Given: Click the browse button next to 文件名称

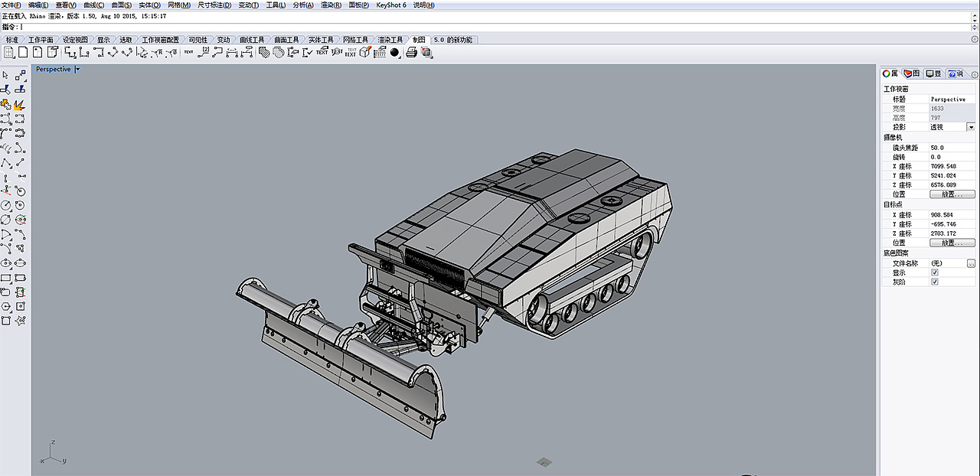Looking at the screenshot, I should (x=972, y=262).
